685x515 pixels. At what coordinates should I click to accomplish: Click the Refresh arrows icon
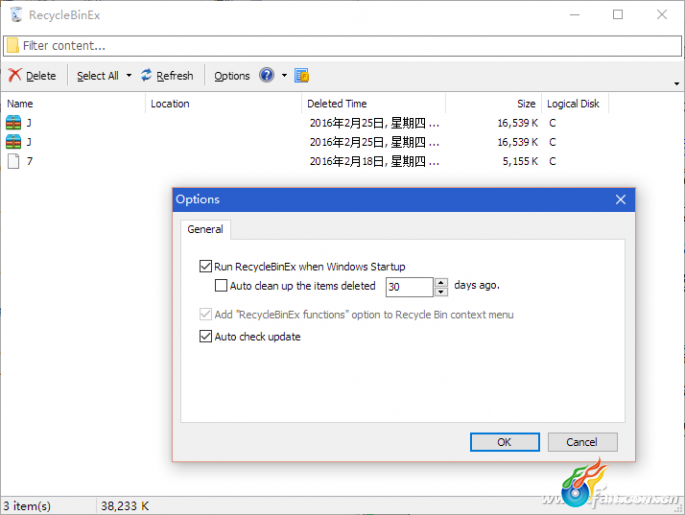coord(146,75)
